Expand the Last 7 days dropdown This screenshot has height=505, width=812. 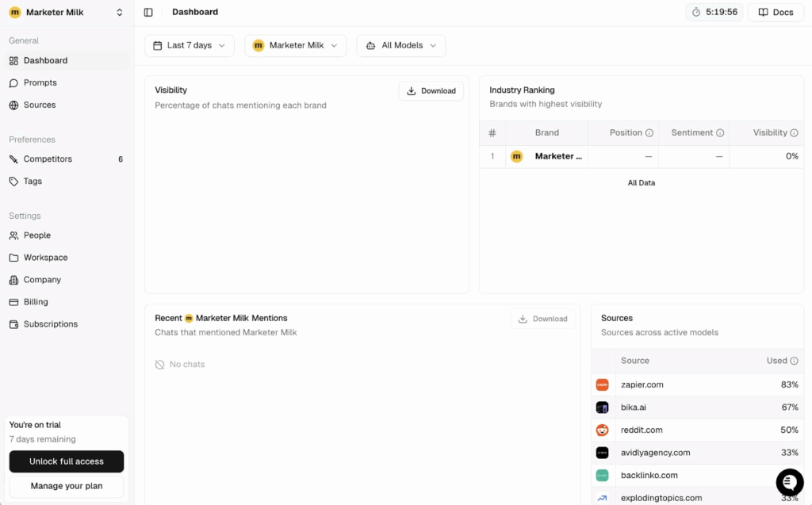(x=190, y=46)
